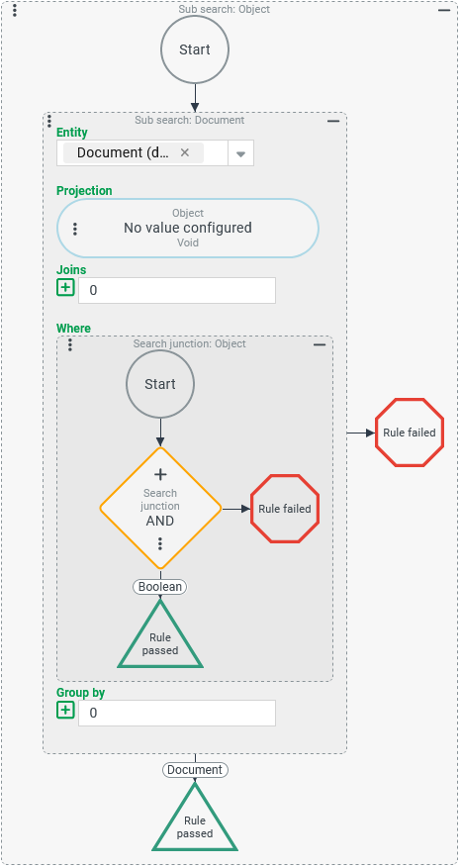The height and width of the screenshot is (868, 461).
Task: Click the Boolean output label
Action: (160, 587)
